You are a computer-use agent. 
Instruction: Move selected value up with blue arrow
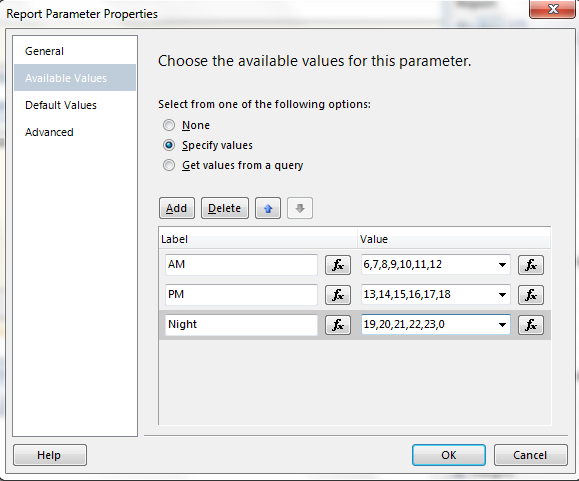point(268,208)
